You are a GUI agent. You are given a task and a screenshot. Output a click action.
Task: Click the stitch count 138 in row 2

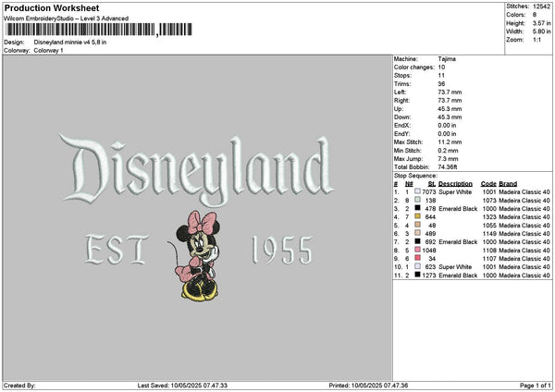(x=430, y=201)
